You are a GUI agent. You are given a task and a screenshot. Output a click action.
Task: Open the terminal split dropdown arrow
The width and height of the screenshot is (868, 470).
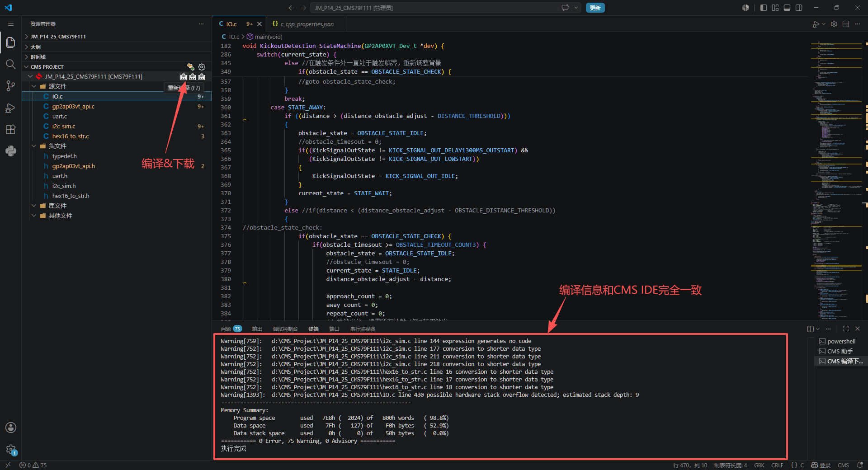[x=818, y=329]
